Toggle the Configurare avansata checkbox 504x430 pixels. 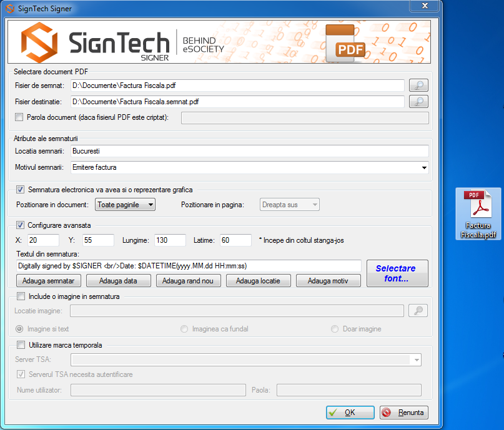[x=19, y=225]
